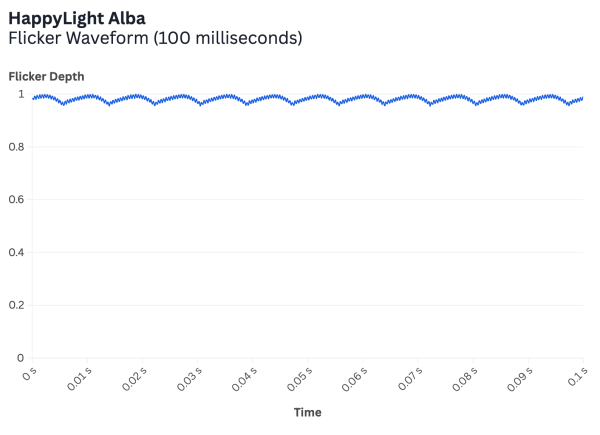Select the 0.04 s time tick
Screen dimensions: 600x435
coord(243,380)
